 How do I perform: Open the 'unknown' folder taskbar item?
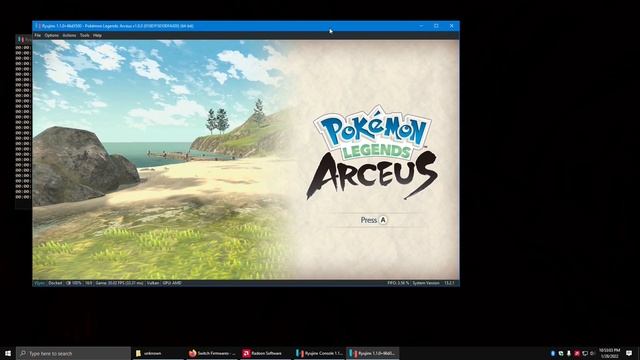point(158,353)
